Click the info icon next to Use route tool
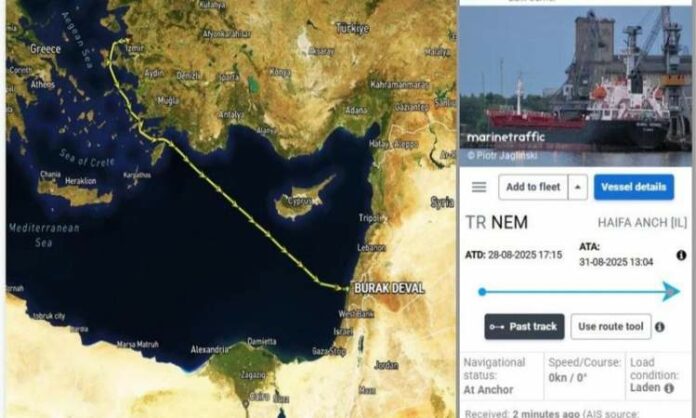 [660, 327]
